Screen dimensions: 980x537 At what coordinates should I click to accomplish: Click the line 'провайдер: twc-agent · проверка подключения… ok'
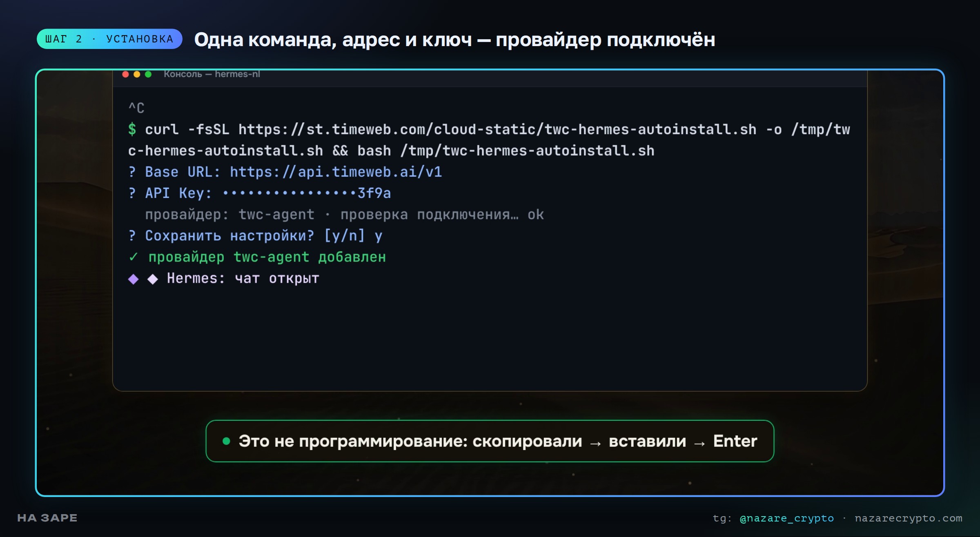[x=345, y=214]
